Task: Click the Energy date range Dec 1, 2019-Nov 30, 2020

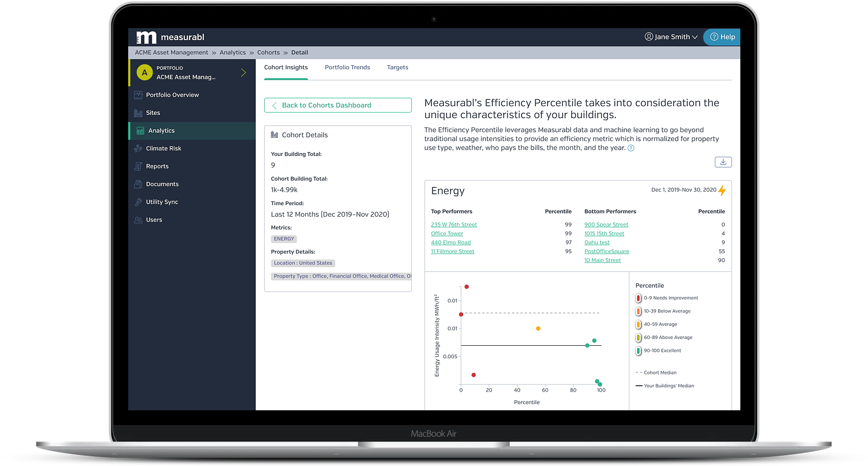Action: point(684,190)
